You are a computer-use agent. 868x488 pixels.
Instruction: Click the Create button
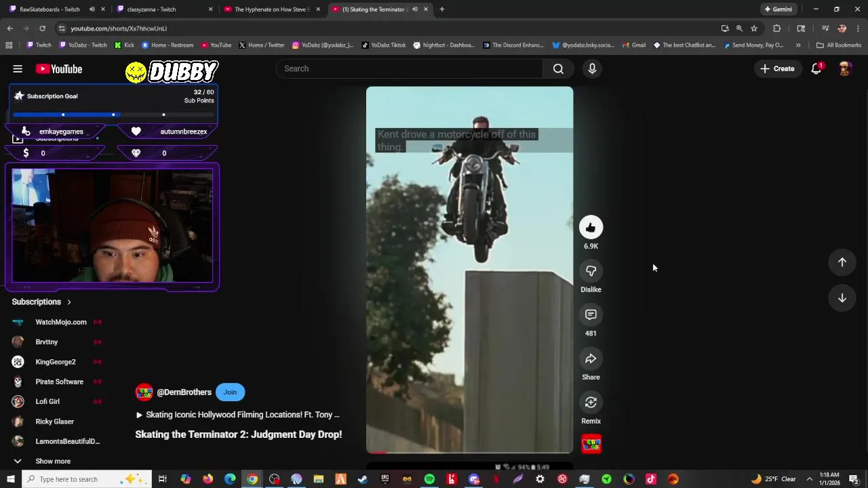point(777,68)
